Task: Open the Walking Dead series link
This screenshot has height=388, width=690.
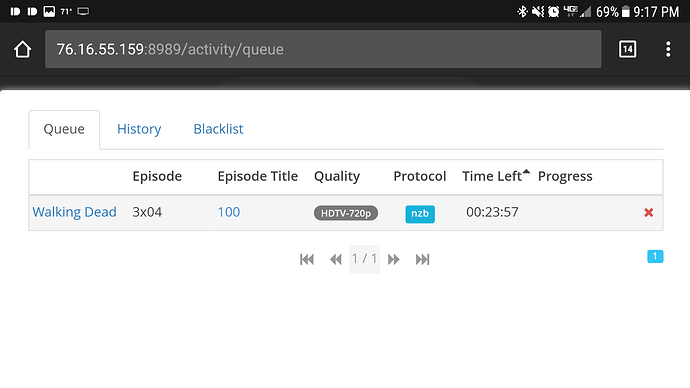Action: 74,212
